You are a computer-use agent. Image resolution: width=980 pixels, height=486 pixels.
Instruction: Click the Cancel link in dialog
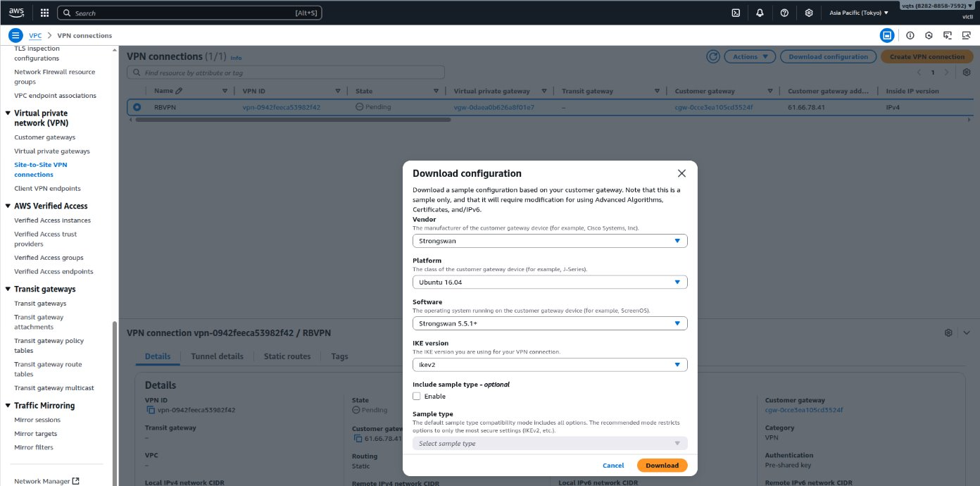coord(613,465)
